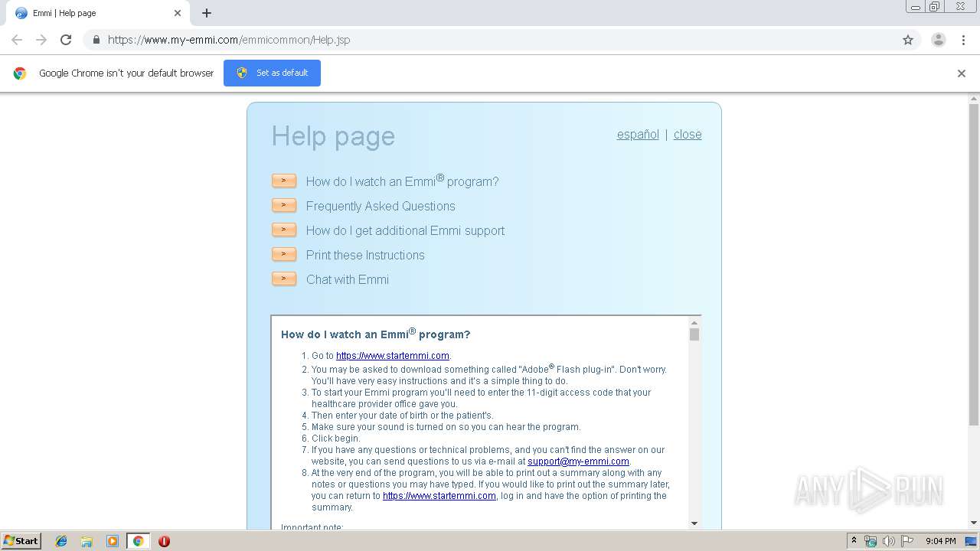Click the 'Google Chrome isn't your default browser' message
This screenshot has height=551, width=980.
pos(126,73)
